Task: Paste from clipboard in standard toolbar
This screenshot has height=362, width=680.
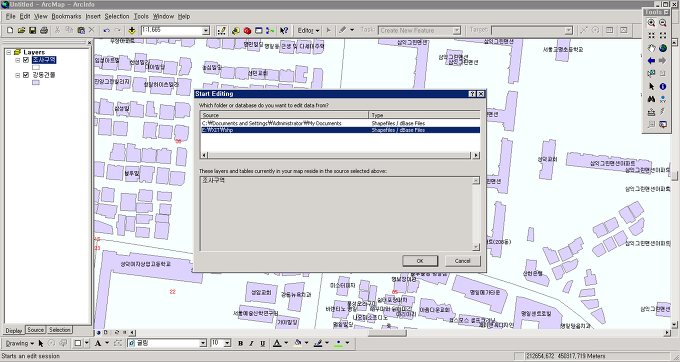Action: click(81, 30)
